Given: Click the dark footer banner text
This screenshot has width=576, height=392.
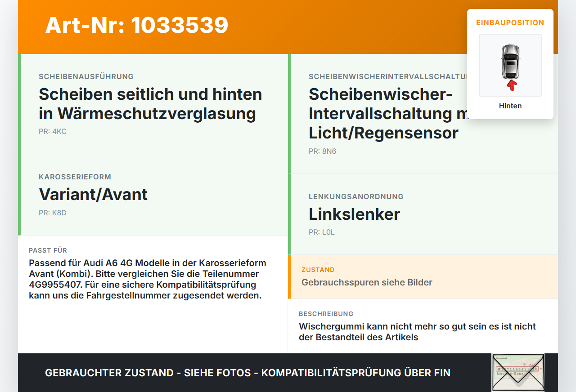Looking at the screenshot, I should coord(247,373).
